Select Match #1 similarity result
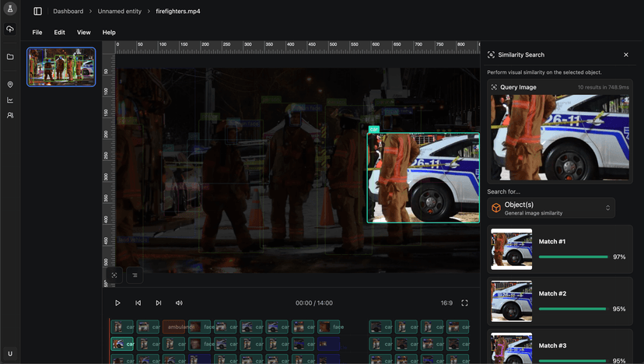 [x=560, y=249]
